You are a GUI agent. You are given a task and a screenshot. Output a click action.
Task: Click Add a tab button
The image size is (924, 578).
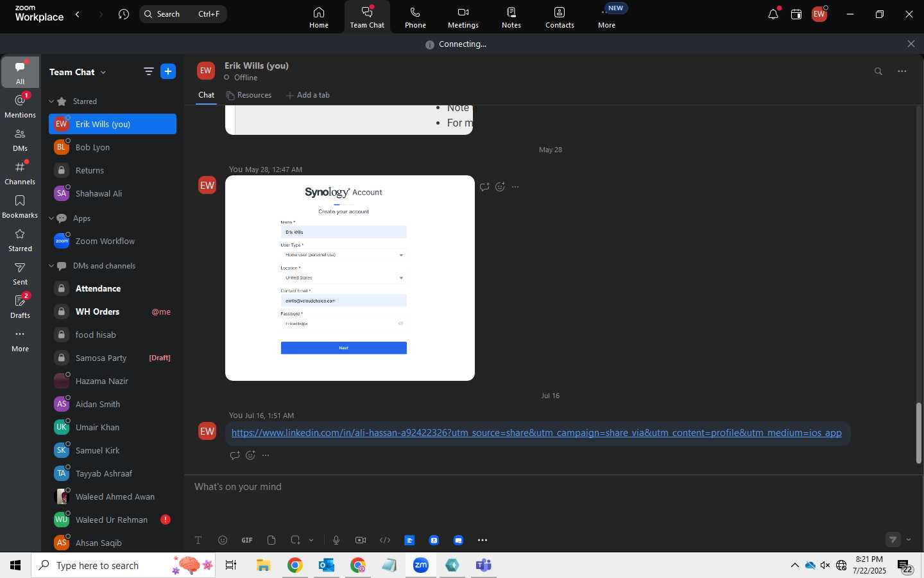[x=308, y=95]
